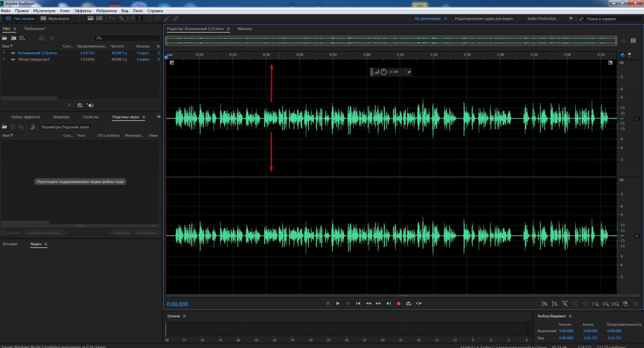Screen dimensions: 644x348
Task: Switch to the История tab
Action: pos(10,244)
